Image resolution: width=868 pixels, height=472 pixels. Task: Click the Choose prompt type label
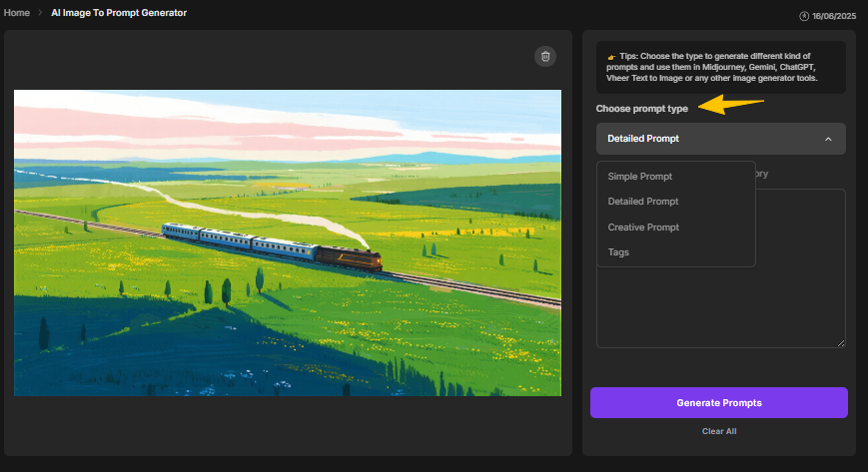pyautogui.click(x=641, y=109)
